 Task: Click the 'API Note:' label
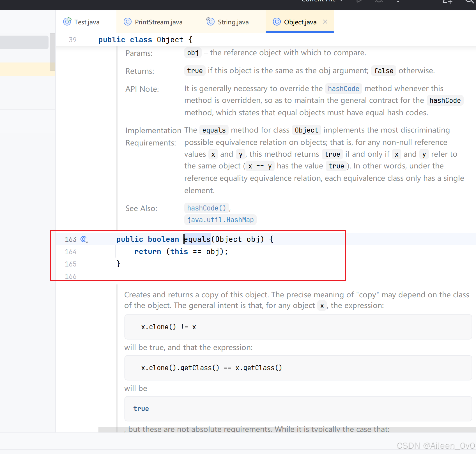click(x=142, y=89)
